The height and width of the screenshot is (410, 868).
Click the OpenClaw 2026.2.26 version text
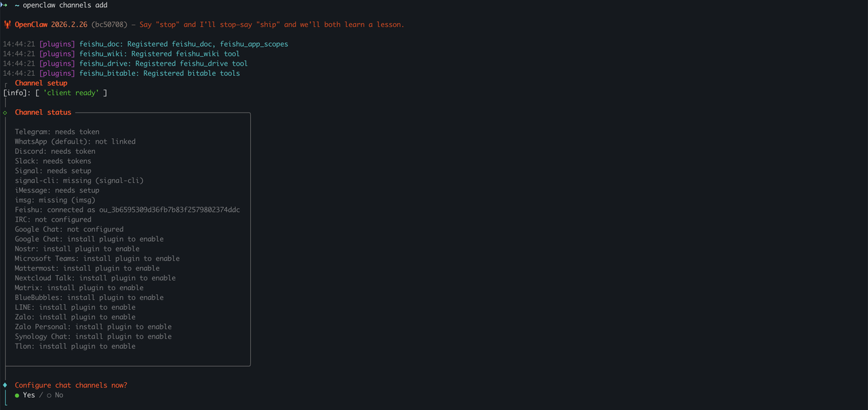(51, 24)
